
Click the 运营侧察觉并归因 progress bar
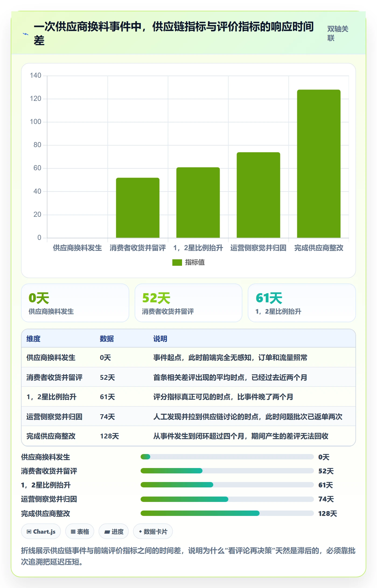[227, 499]
